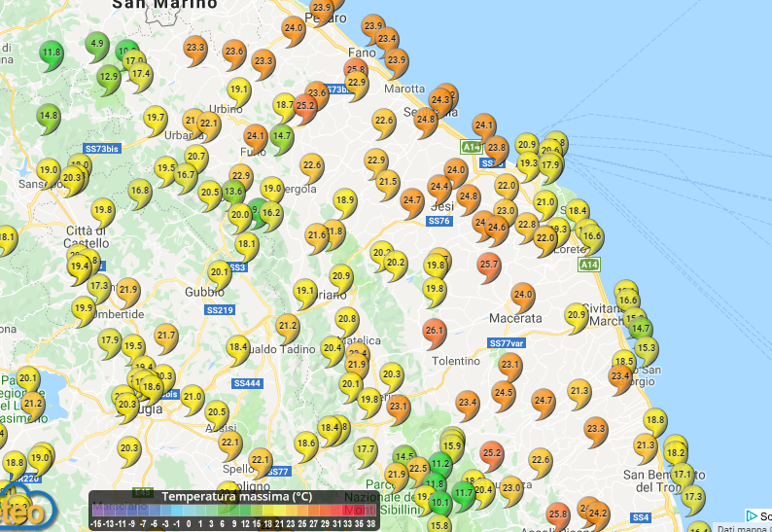Viewport: 772px width, 532px height.
Task: Click the 24.5 orange temperature marker
Action: pyautogui.click(x=503, y=393)
